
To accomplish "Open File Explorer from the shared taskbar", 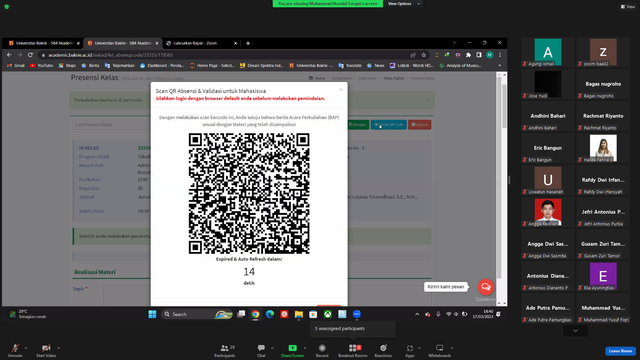I will [299, 314].
